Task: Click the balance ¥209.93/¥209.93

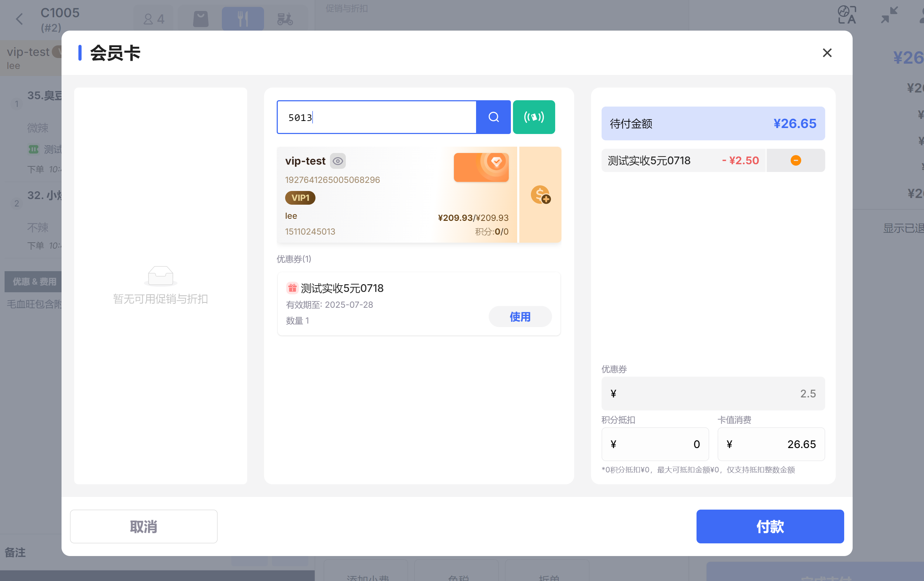Action: [473, 218]
